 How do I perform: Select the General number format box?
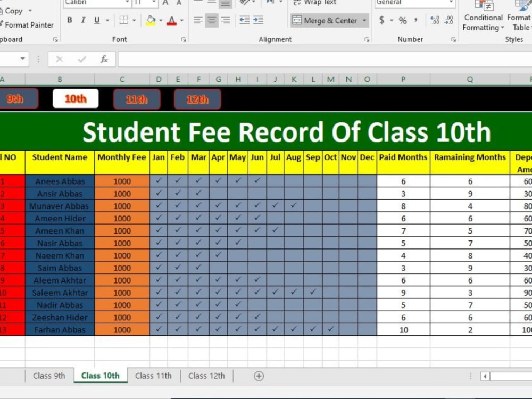pyautogui.click(x=414, y=3)
